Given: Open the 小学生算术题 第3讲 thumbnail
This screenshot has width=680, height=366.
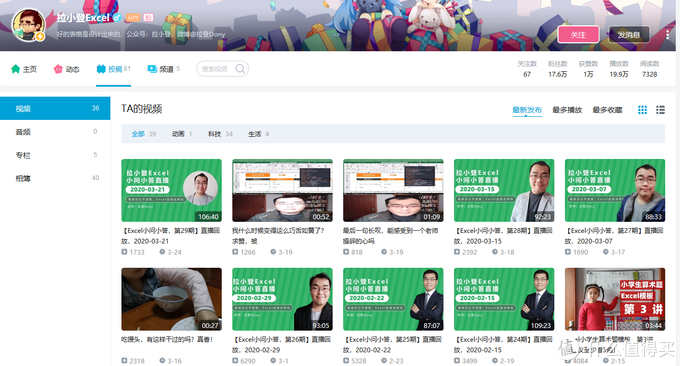Looking at the screenshot, I should 615,299.
